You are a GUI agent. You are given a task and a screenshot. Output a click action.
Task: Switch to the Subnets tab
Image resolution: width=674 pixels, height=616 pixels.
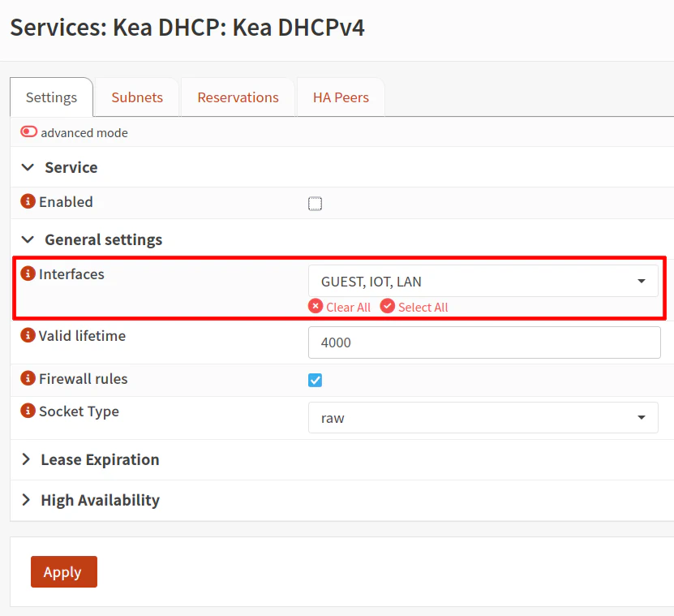(x=137, y=97)
